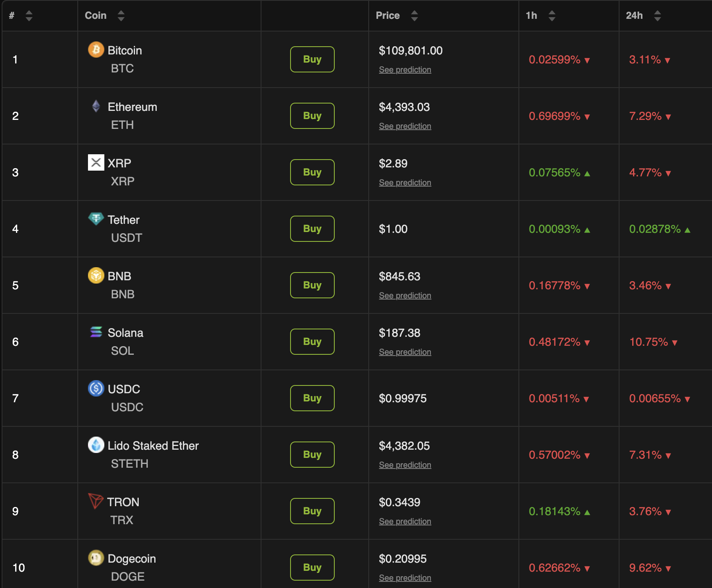Sort table by rank number column
Screen dimensions: 712x588
tap(29, 16)
